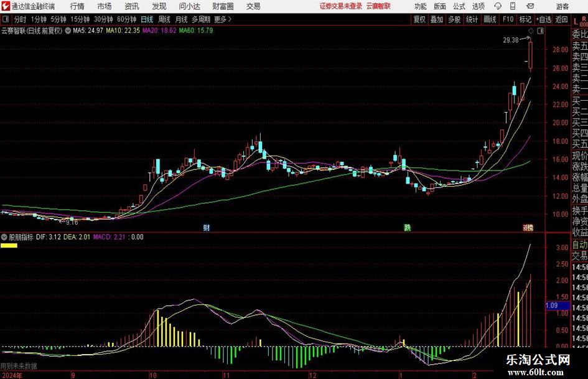The image size is (588, 379).
Task: Open F10 company info
Action: (508, 19)
